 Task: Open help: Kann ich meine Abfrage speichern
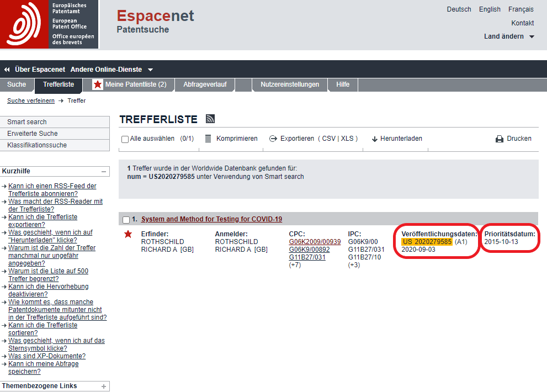(x=44, y=368)
